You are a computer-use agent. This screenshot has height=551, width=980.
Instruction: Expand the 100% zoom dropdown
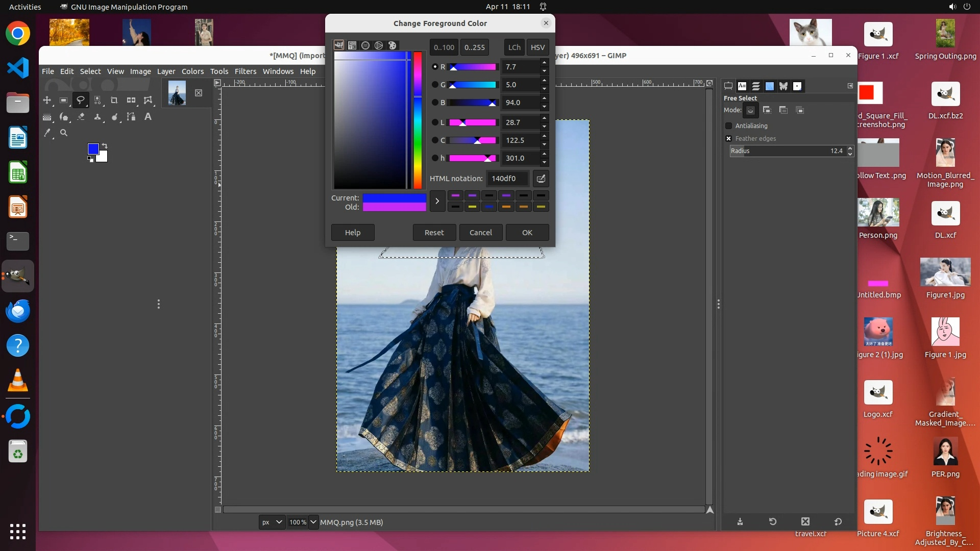313,522
